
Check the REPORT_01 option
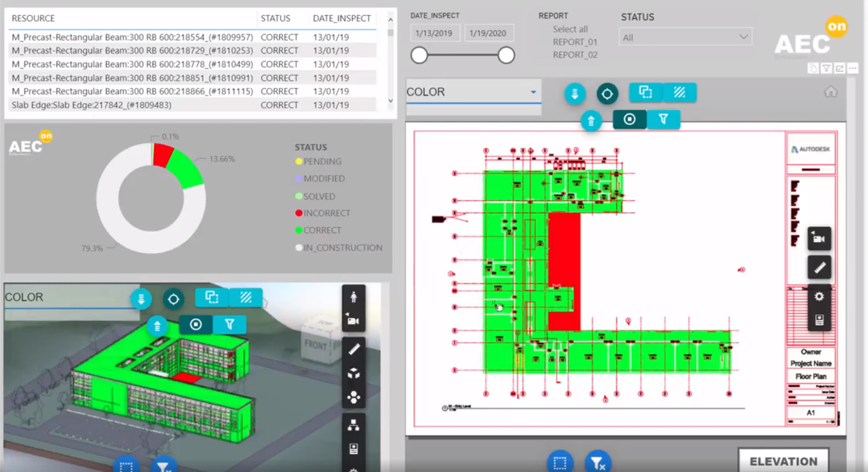coord(575,42)
